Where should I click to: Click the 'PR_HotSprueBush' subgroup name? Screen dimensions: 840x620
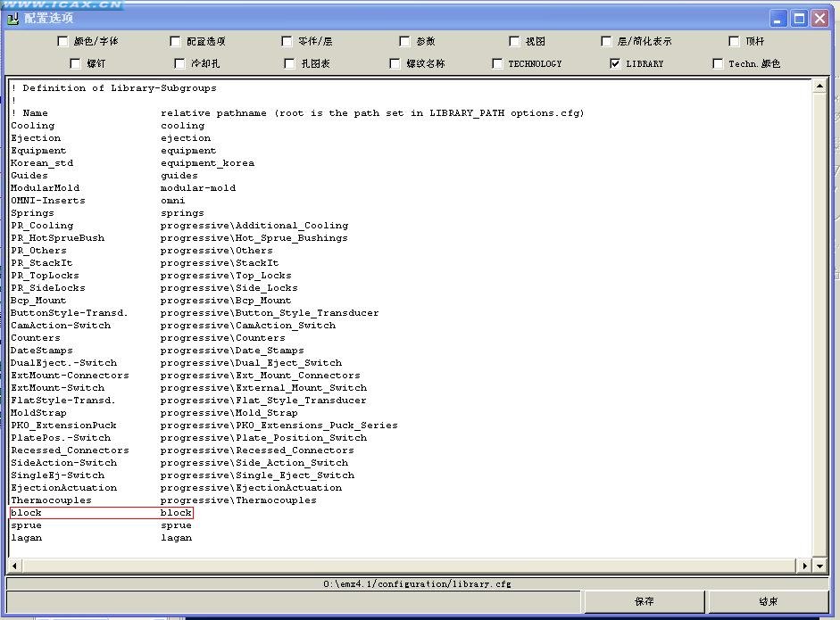click(58, 238)
